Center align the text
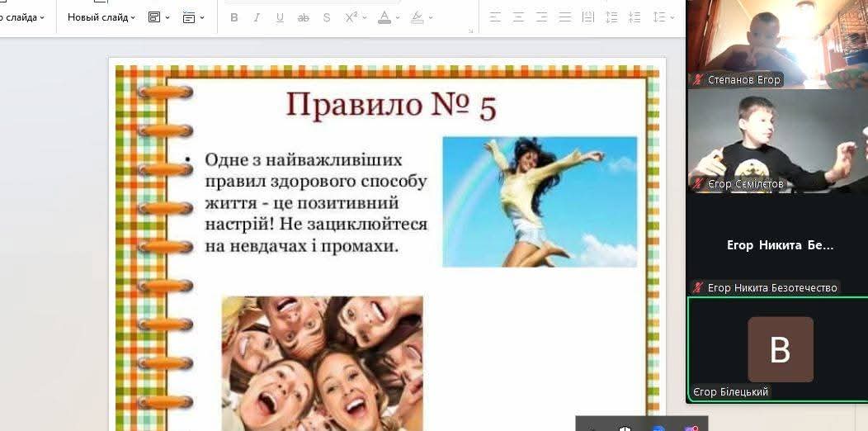 click(x=519, y=17)
